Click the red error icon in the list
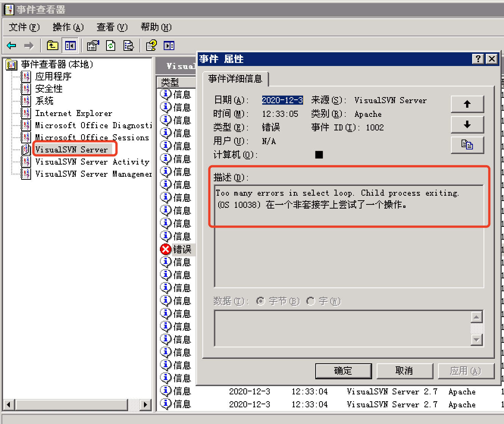The image size is (504, 424). pos(166,249)
